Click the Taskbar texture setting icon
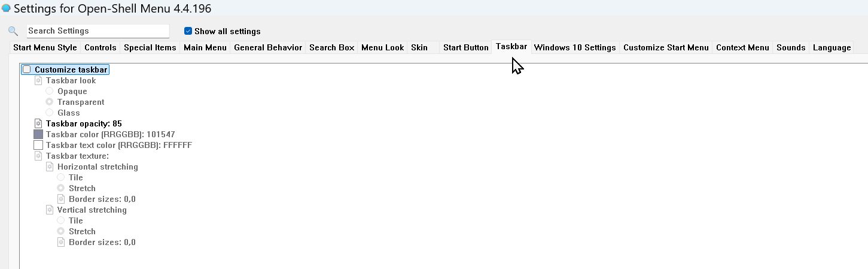The width and height of the screenshot is (868, 269). coord(38,156)
